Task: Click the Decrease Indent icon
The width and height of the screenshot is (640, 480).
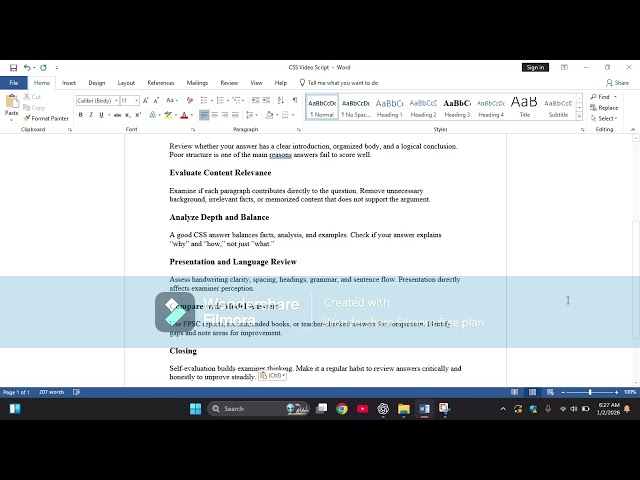Action: point(256,100)
